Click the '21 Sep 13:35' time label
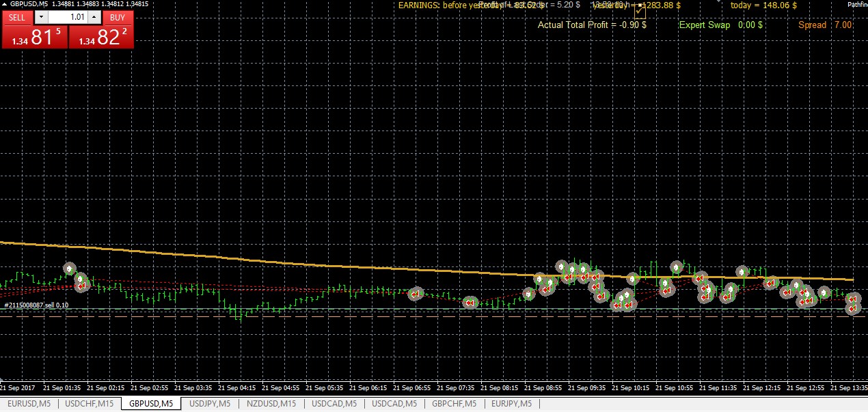Viewport: 868px width, 412px height. 850,387
